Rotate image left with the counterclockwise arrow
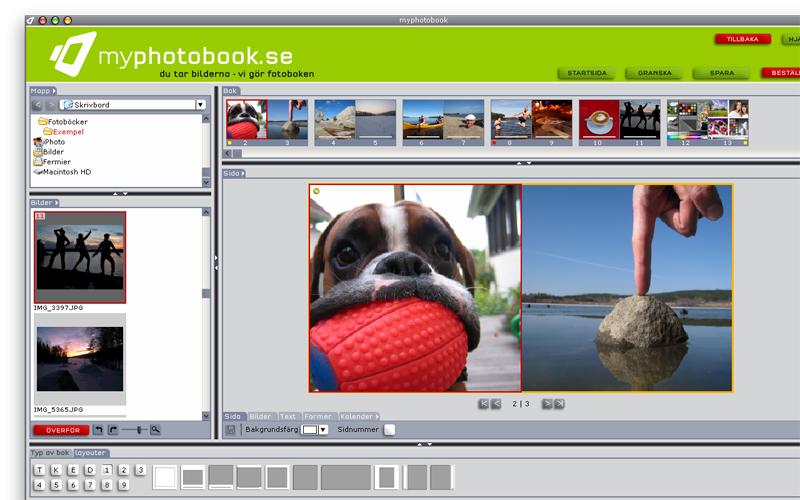This screenshot has width=800, height=500. pyautogui.click(x=98, y=429)
